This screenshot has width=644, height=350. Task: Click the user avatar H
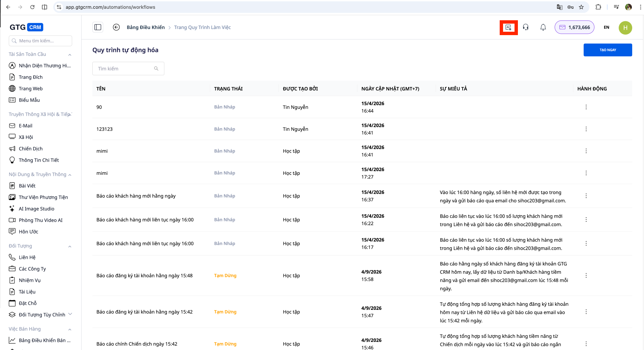click(625, 28)
